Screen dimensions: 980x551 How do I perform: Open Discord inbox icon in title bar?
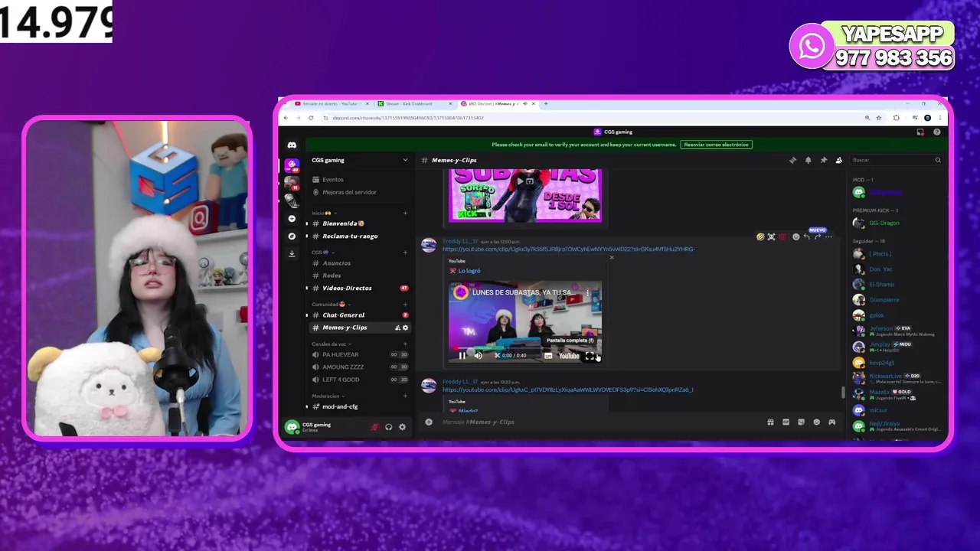920,132
